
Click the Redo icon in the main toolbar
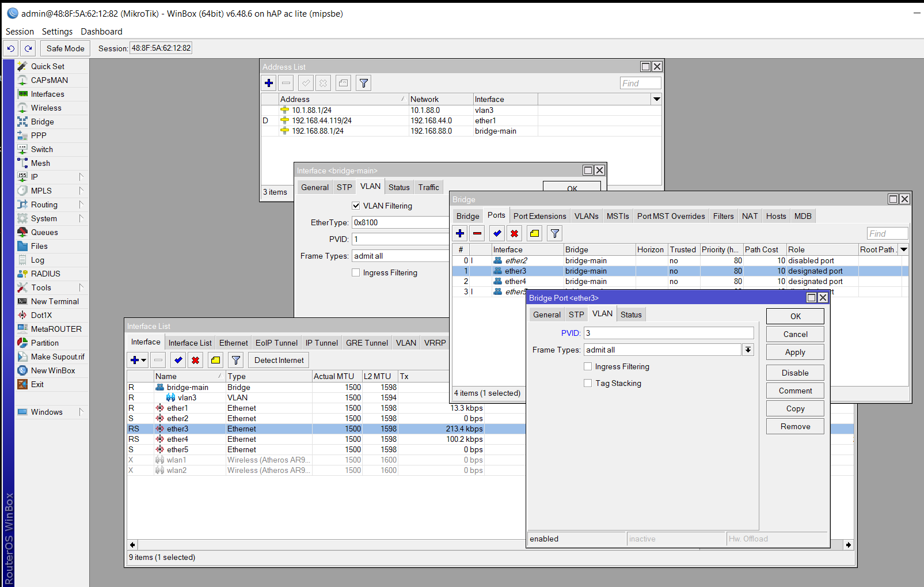28,48
